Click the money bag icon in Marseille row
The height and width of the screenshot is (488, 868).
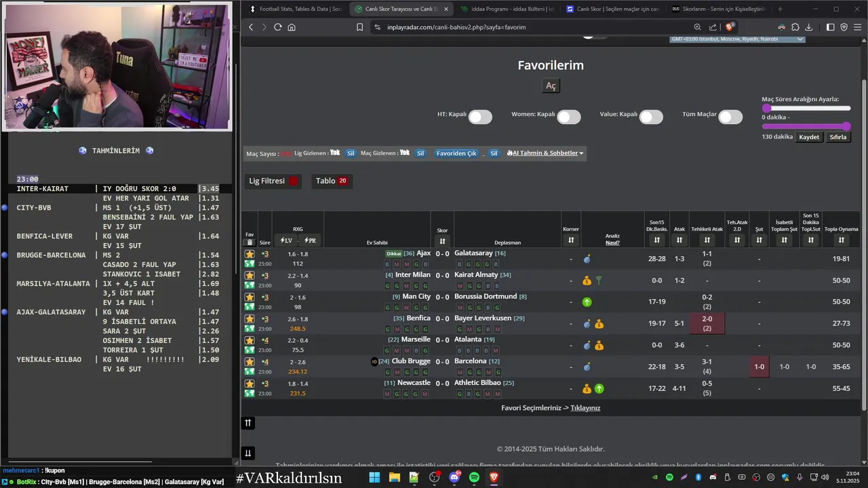[x=599, y=346]
